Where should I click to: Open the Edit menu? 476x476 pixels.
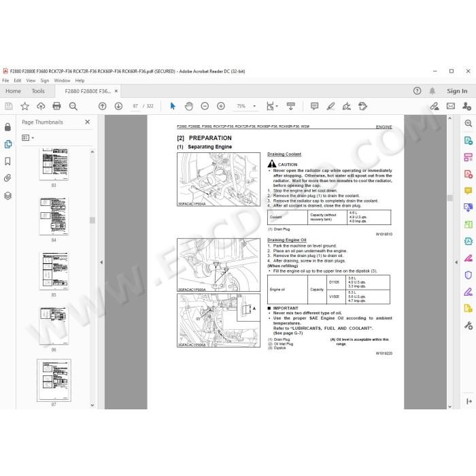tap(17, 80)
